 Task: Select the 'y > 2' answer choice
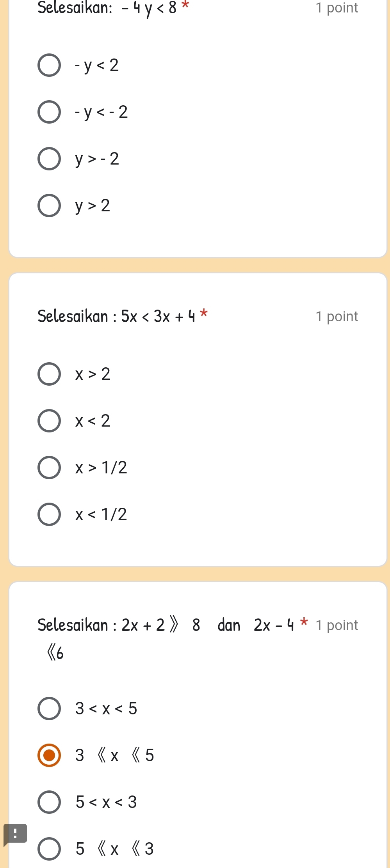(x=49, y=205)
